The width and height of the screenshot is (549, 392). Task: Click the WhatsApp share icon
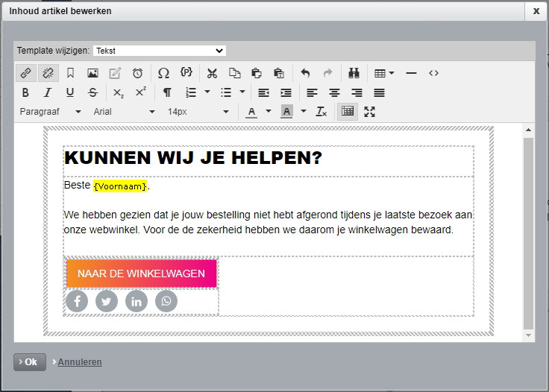pos(166,301)
